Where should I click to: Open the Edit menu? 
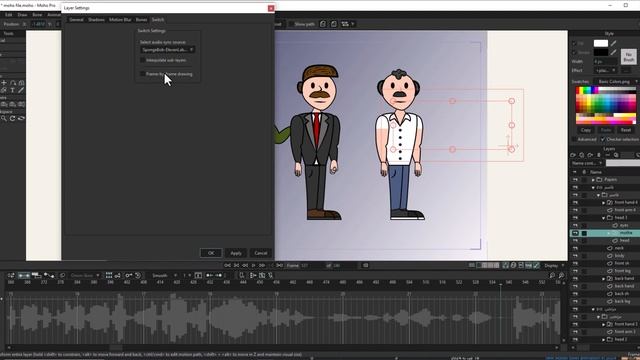9,15
